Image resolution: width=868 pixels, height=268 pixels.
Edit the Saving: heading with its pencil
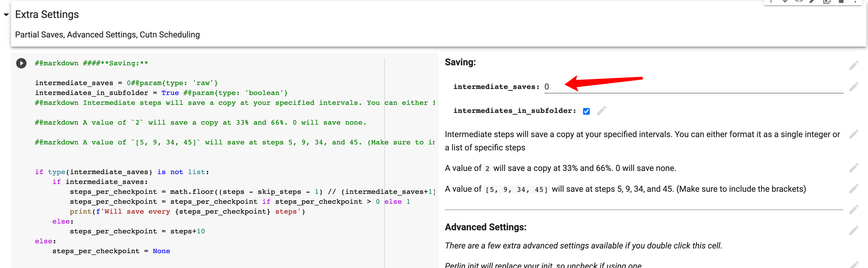(x=853, y=65)
